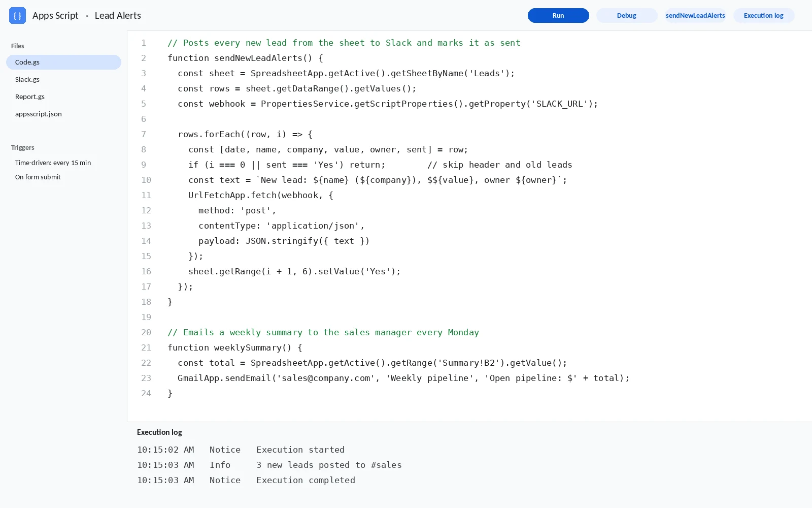Screen dimensions: 812x508
Task: Click the Apps Script braces logo icon
Action: [17, 16]
